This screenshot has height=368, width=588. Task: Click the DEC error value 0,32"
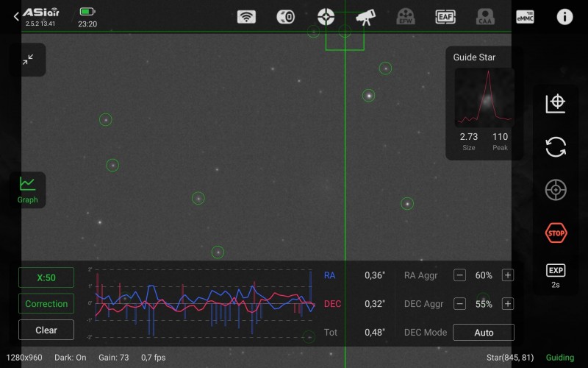pos(375,304)
